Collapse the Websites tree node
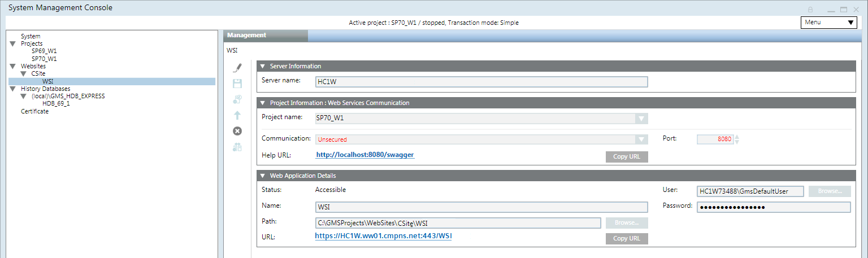The height and width of the screenshot is (258, 868). (x=13, y=66)
